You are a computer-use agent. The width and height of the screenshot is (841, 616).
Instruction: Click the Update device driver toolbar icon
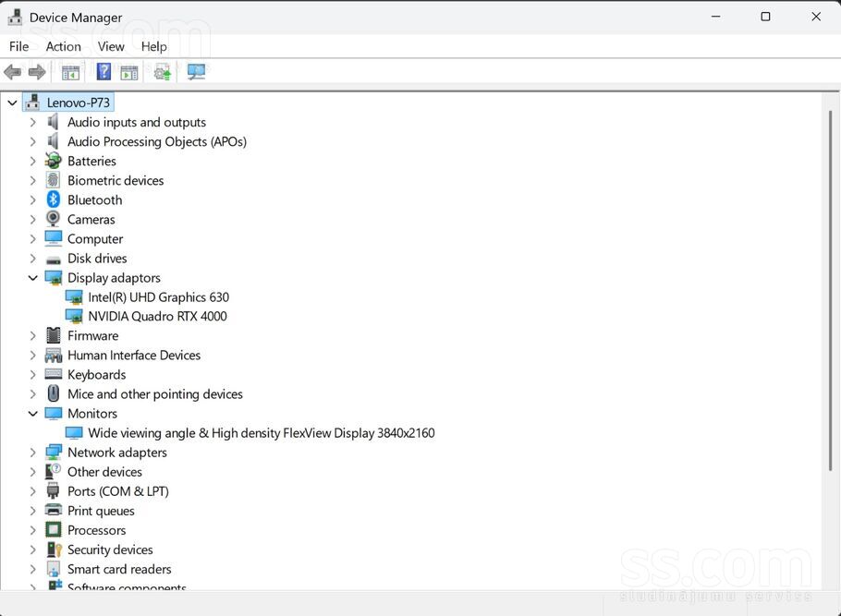tap(163, 72)
